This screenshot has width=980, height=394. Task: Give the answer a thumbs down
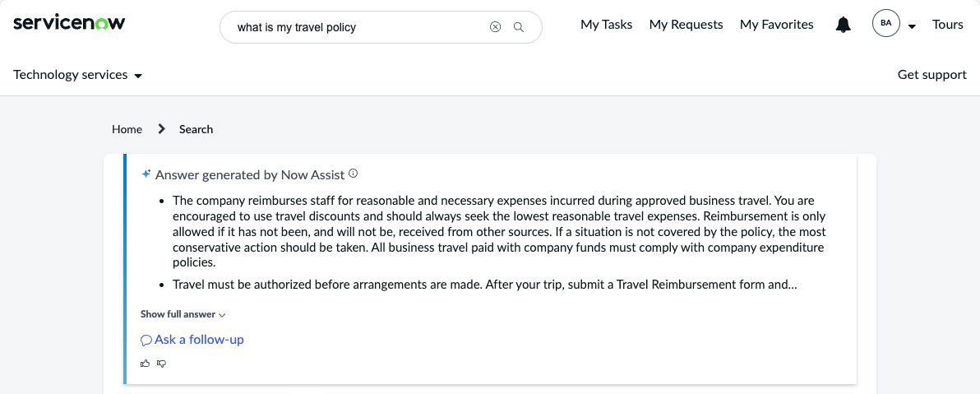[x=162, y=364]
